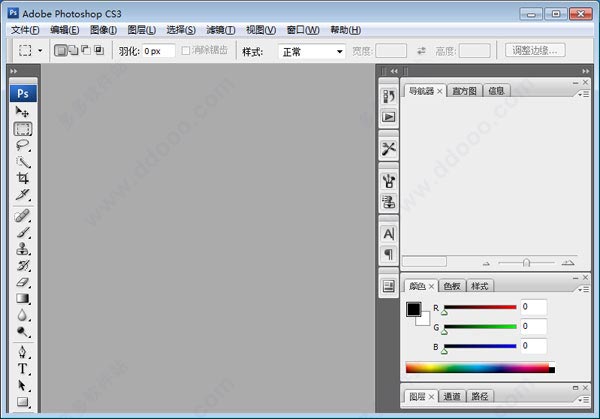Select the Rectangle shape tool

pos(23,402)
